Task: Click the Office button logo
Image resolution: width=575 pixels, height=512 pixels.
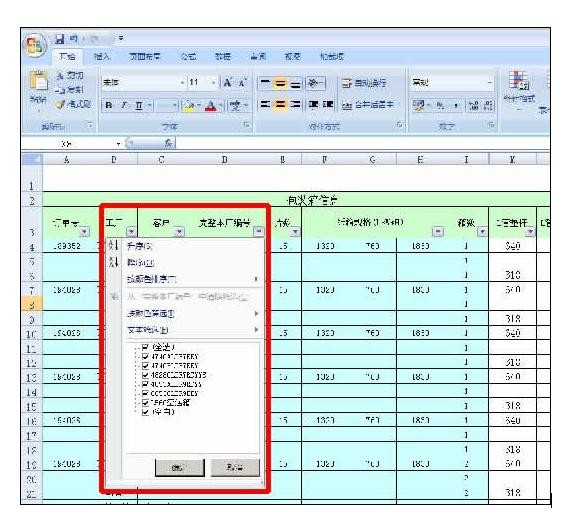Action: 35,45
